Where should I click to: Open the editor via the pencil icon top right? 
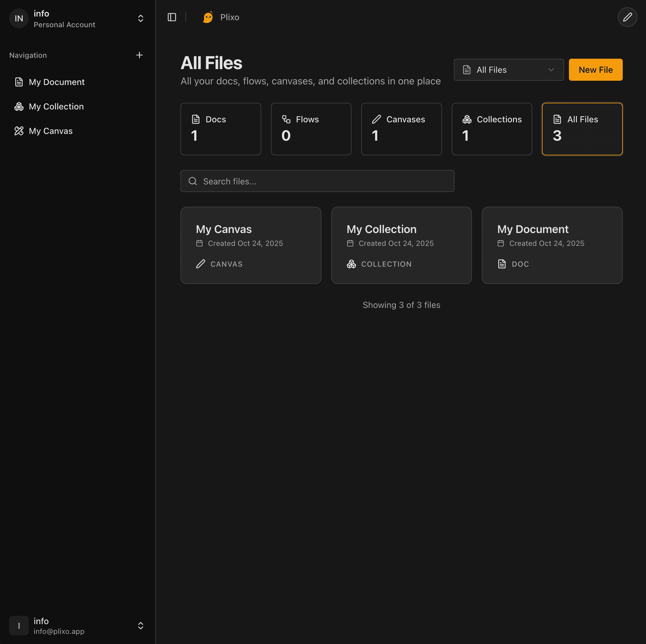[628, 17]
